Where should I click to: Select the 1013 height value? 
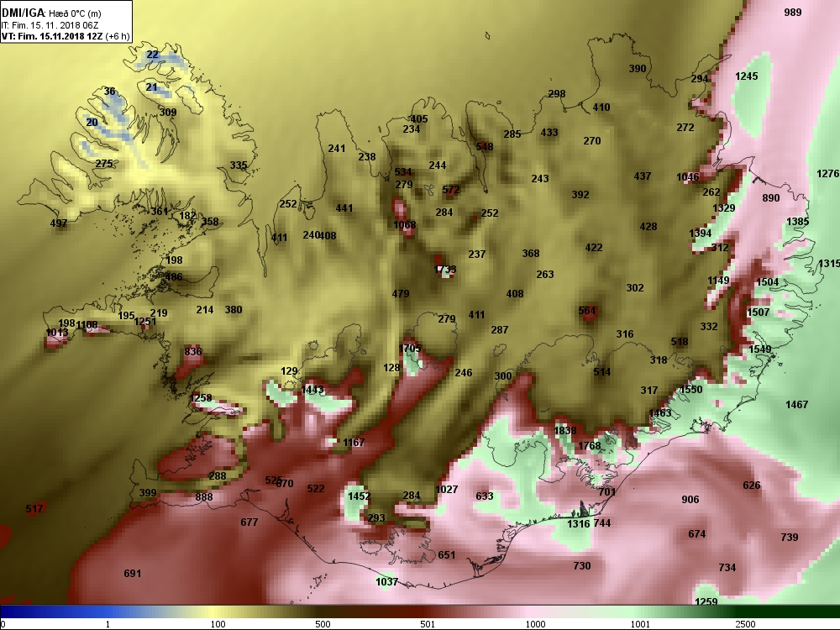pos(57,333)
